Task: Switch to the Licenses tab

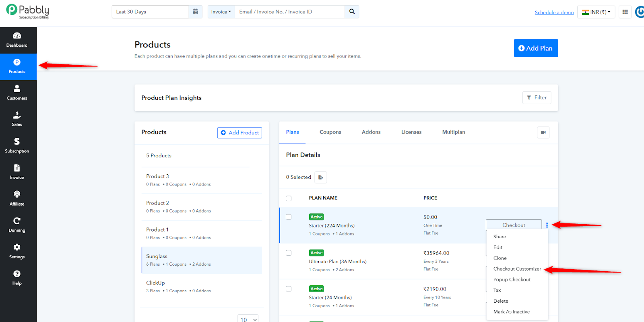Action: point(411,132)
